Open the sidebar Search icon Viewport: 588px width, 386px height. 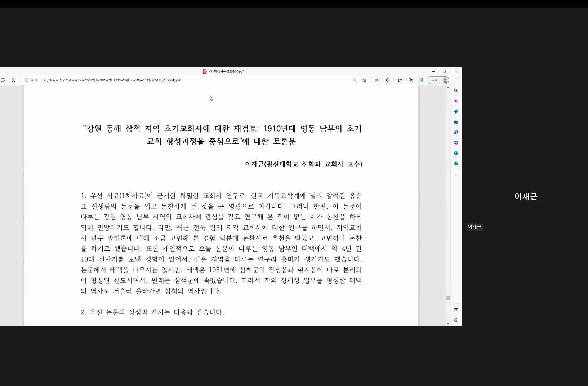tap(456, 90)
